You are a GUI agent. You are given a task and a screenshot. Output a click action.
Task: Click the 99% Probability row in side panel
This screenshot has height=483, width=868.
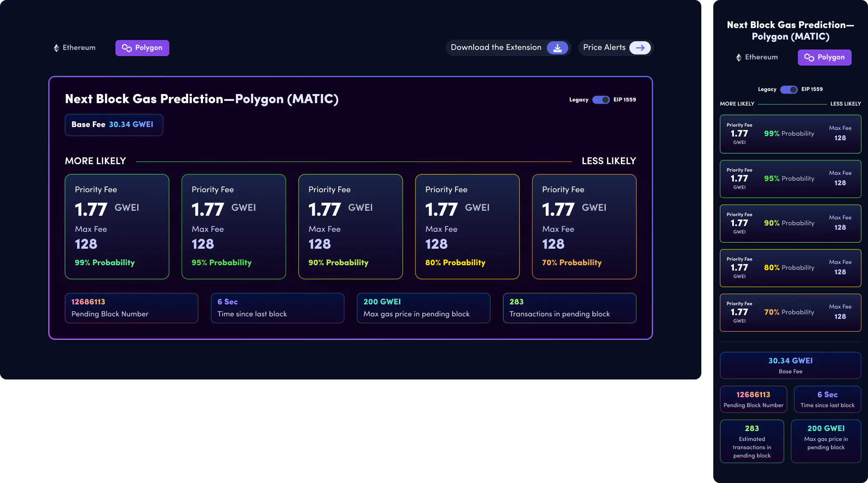click(x=790, y=134)
